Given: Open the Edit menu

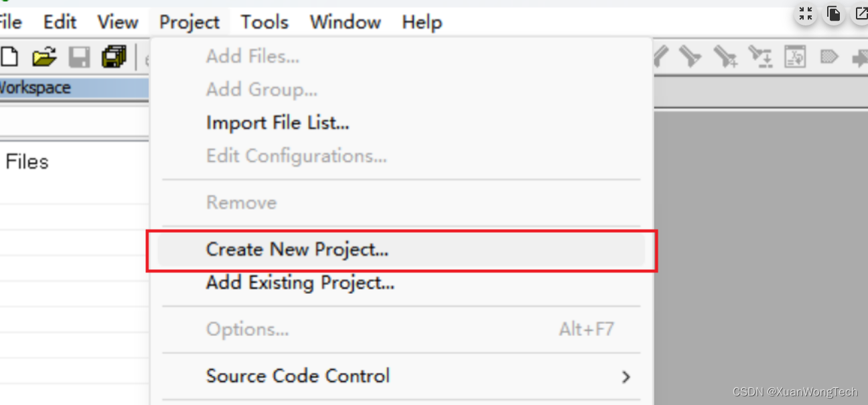Looking at the screenshot, I should (x=60, y=22).
